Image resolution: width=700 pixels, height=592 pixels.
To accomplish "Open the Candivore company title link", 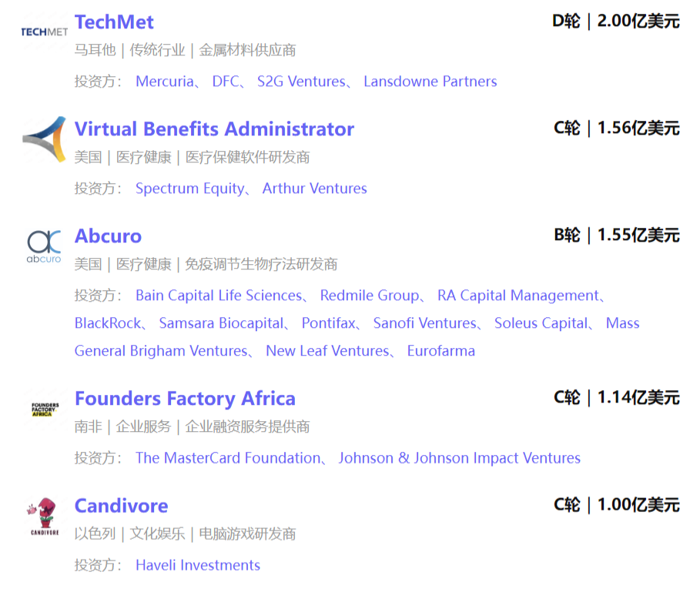I will click(x=122, y=506).
